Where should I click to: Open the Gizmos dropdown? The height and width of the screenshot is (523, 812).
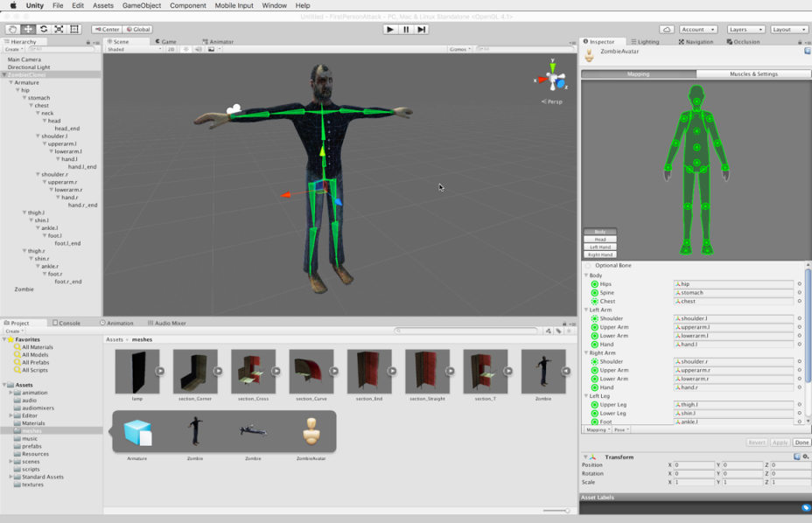click(460, 49)
